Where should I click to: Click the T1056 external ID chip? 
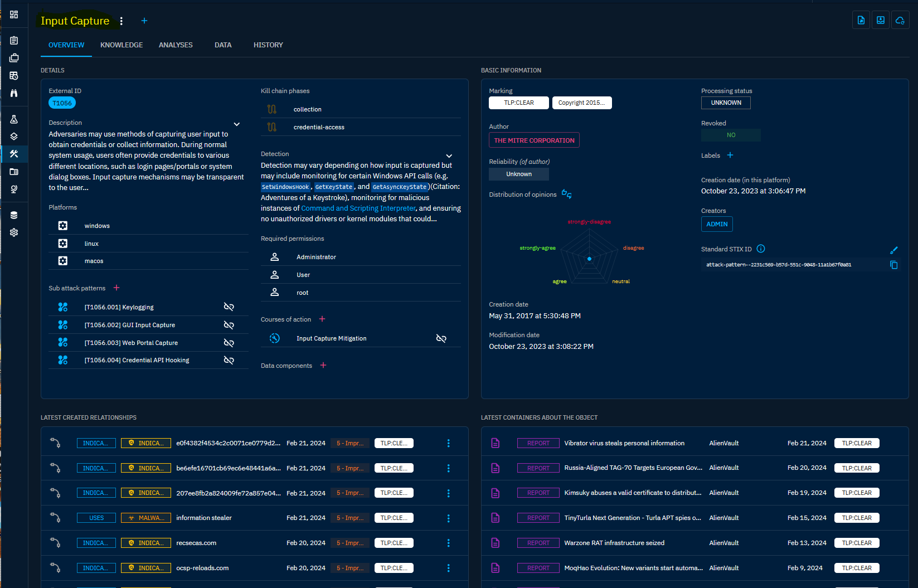click(62, 103)
